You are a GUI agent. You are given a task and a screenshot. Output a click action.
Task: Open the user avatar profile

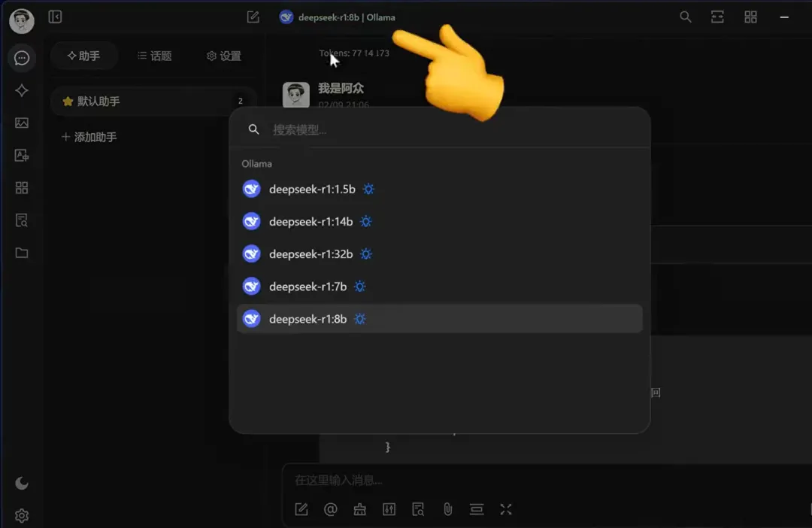[22, 21]
